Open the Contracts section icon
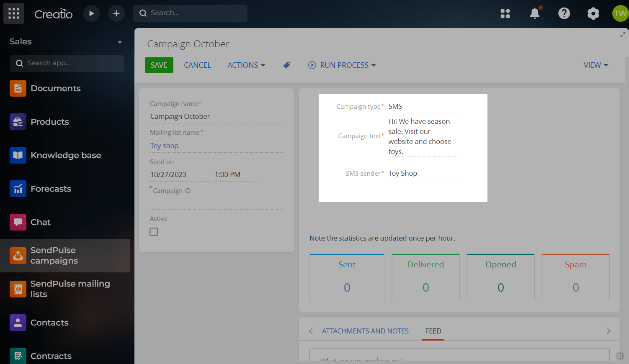Viewport: 629px width, 364px height. pos(18,356)
